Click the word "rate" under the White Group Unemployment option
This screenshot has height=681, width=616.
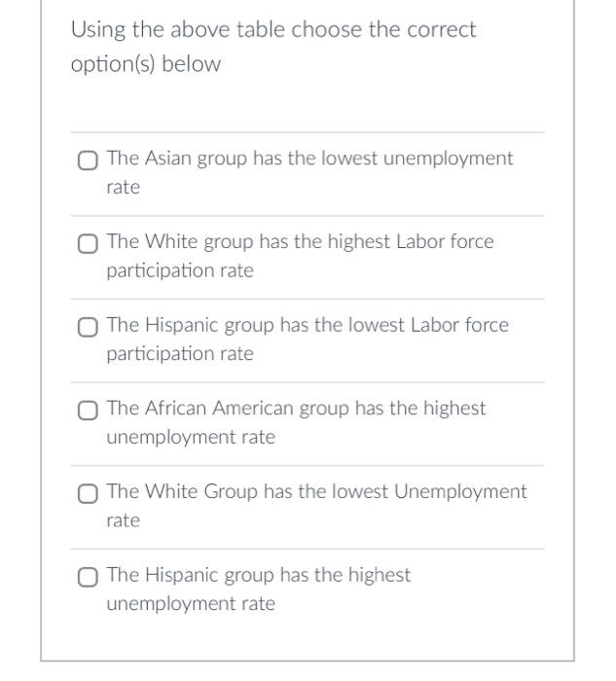pyautogui.click(x=124, y=520)
